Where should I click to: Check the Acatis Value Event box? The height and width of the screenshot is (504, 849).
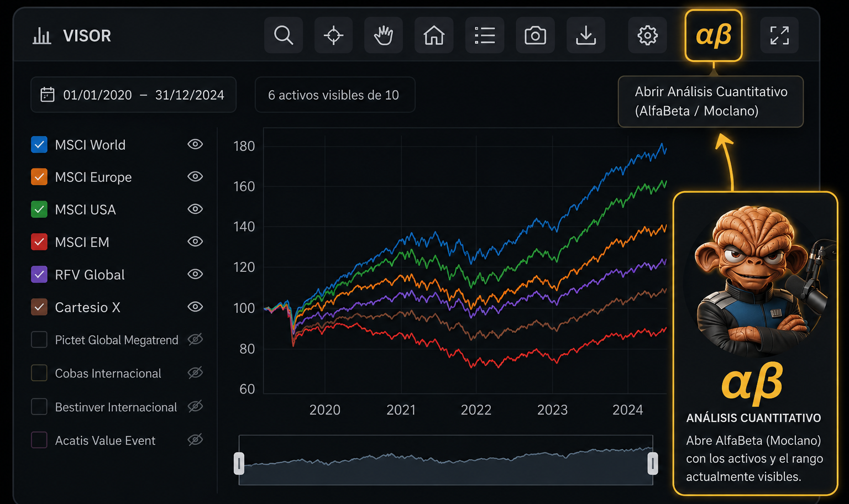click(39, 440)
